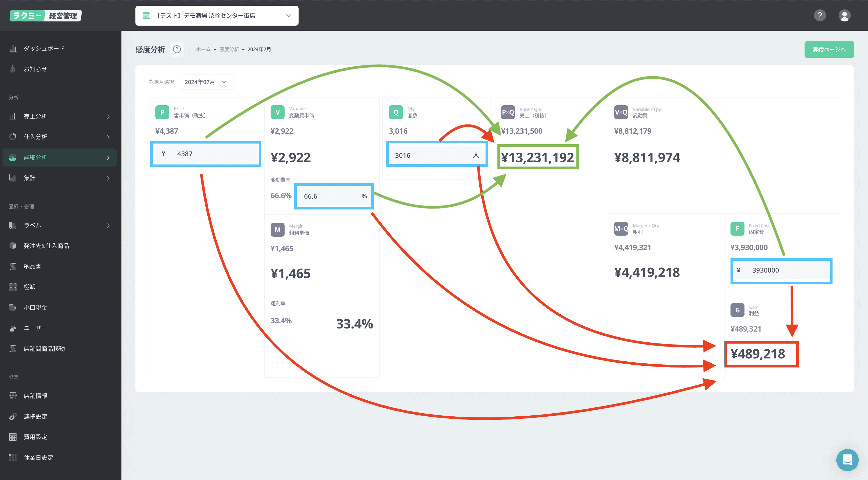Go to 店舗情報 settings page

coord(35,396)
